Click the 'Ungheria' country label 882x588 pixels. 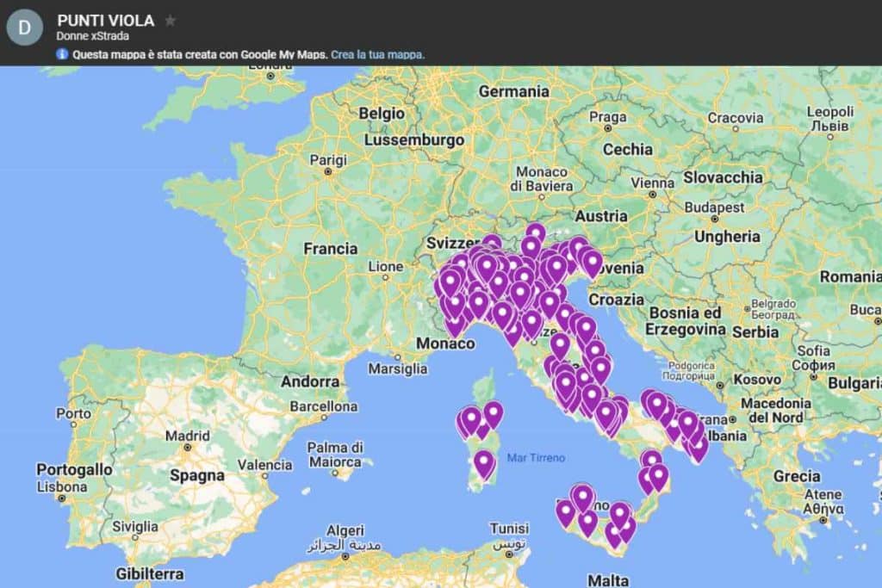pos(727,237)
